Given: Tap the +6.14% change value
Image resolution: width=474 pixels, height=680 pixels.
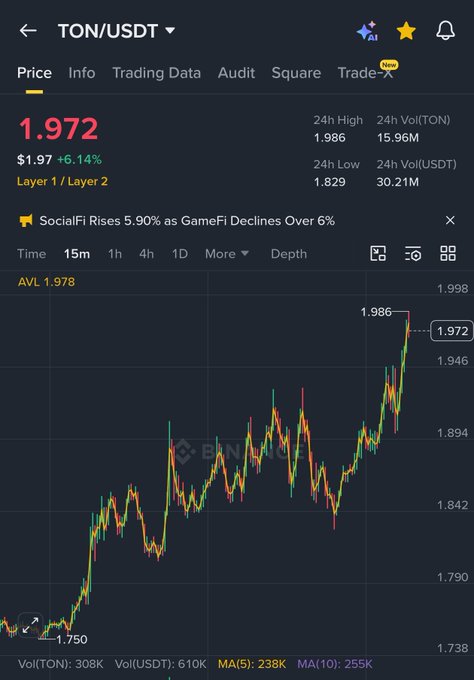Looking at the screenshot, I should (79, 160).
